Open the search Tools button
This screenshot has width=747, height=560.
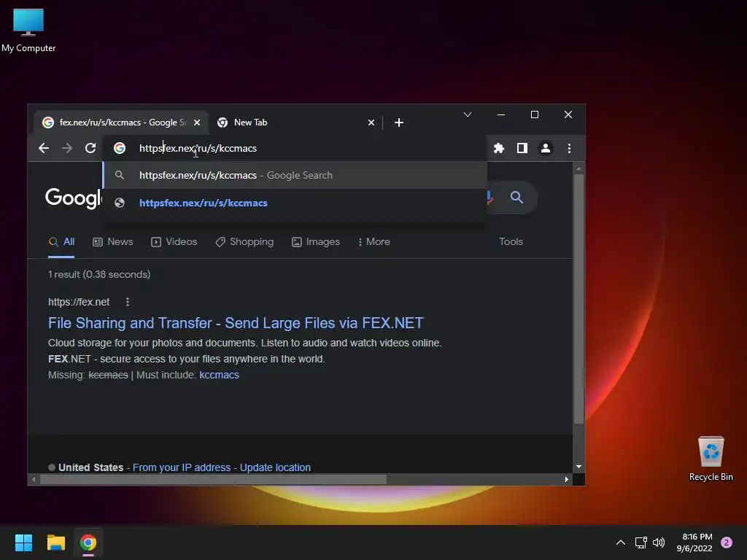511,242
